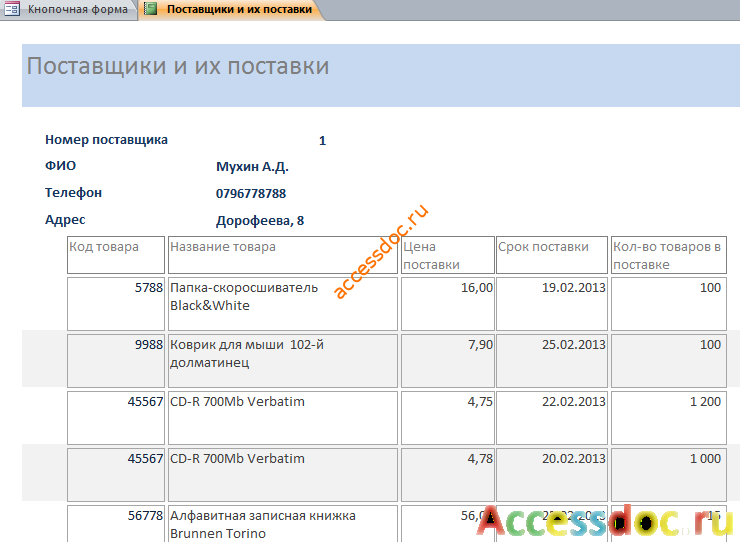Image resolution: width=740 pixels, height=542 pixels.
Task: Click quantity 1 200
Action: coord(669,418)
